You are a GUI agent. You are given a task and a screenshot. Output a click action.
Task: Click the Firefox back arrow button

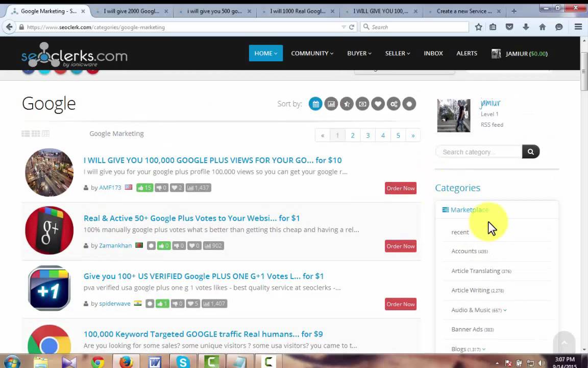(9, 27)
